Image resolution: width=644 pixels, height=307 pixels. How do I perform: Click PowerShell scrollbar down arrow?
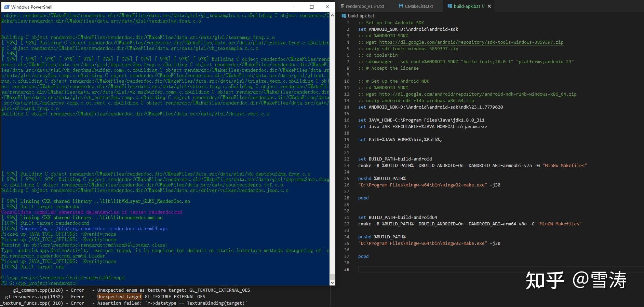332,283
